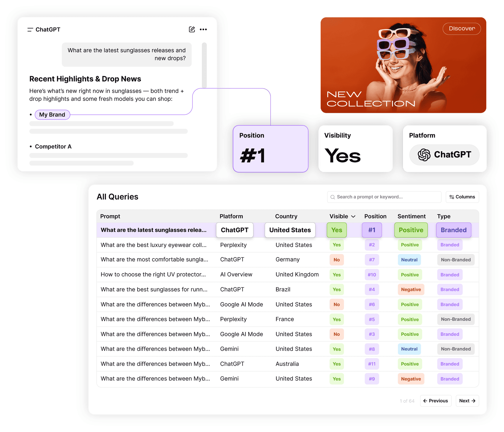Click the Type column header
The height and width of the screenshot is (432, 504).
[444, 216]
